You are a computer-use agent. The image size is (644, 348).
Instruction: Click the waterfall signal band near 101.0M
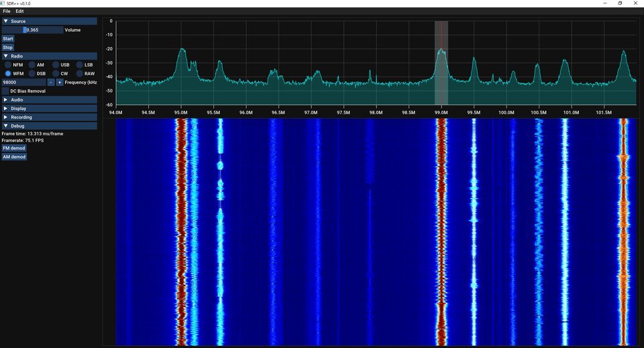point(565,232)
